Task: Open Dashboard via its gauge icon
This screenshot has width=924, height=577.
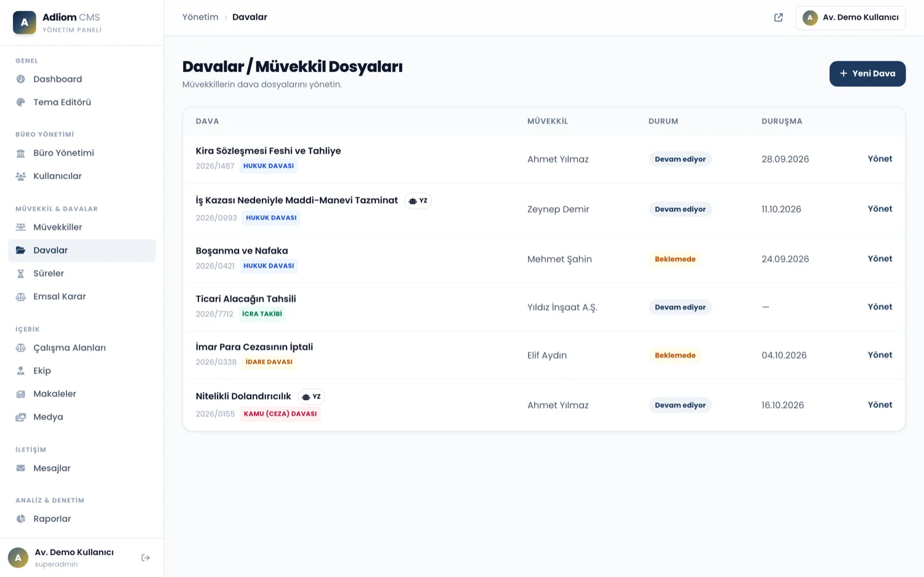Action: click(x=21, y=79)
